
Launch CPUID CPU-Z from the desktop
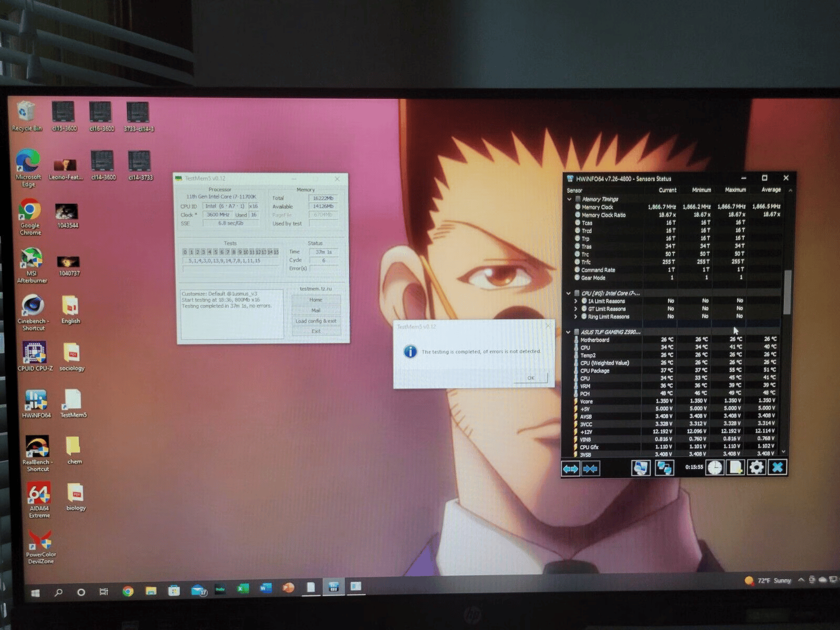[35, 356]
